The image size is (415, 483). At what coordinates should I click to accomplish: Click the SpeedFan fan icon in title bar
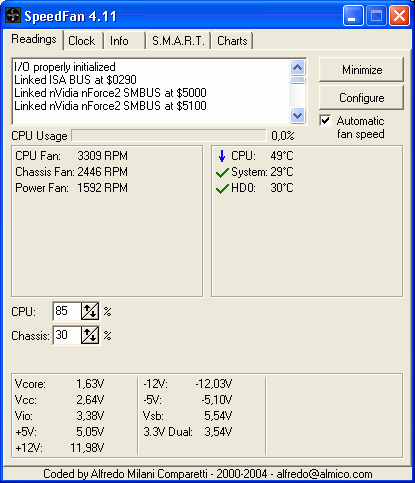click(x=13, y=15)
